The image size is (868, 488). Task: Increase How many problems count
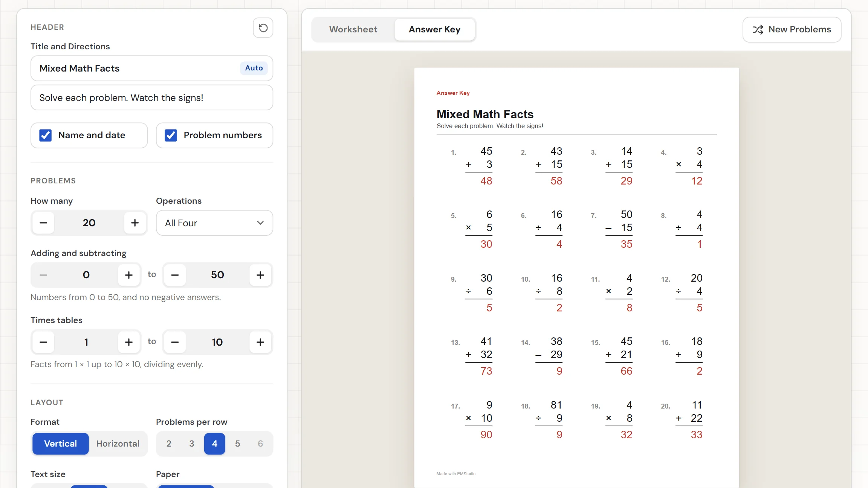(135, 223)
